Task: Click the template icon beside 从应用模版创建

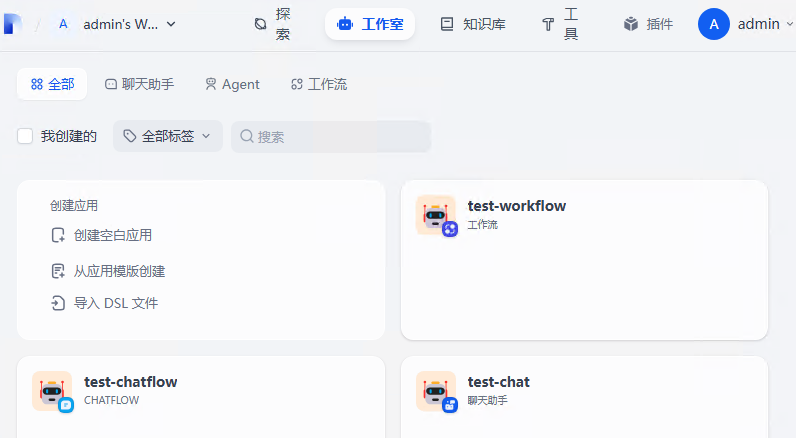Action: 58,272
